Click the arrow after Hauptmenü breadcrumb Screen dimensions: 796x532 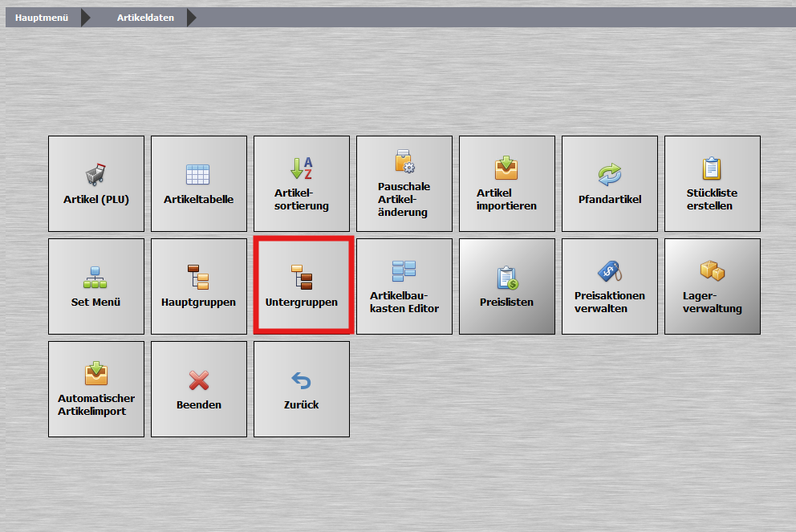(86, 18)
